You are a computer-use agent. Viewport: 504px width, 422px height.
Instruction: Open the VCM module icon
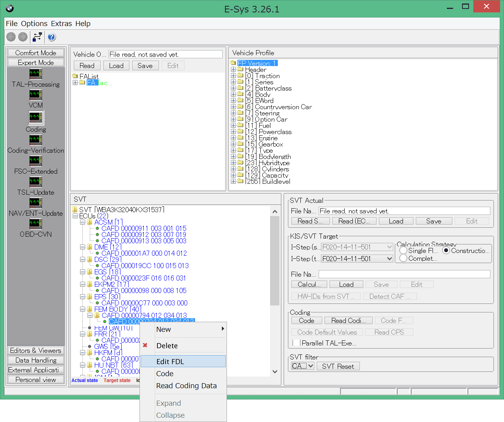[x=35, y=95]
